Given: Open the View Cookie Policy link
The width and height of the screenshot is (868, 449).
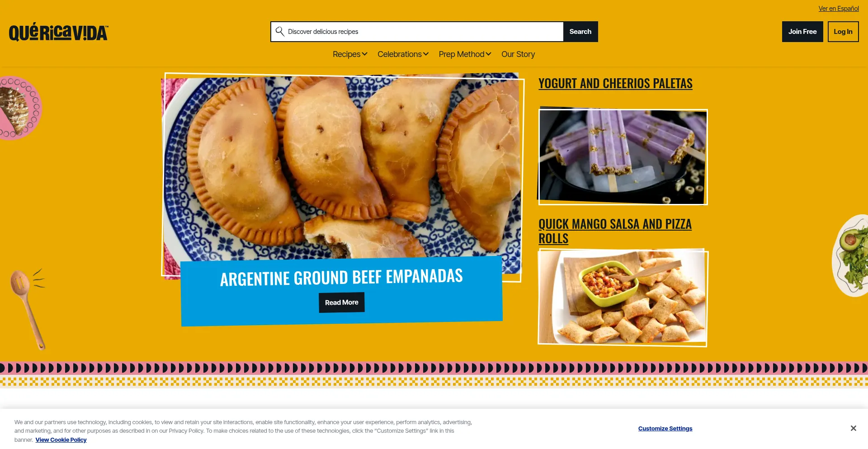Looking at the screenshot, I should point(61,440).
